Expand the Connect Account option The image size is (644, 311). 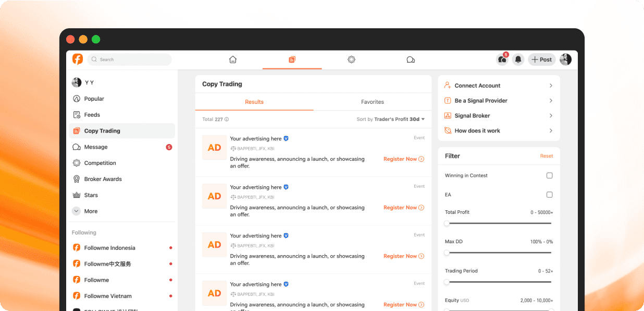(499, 86)
